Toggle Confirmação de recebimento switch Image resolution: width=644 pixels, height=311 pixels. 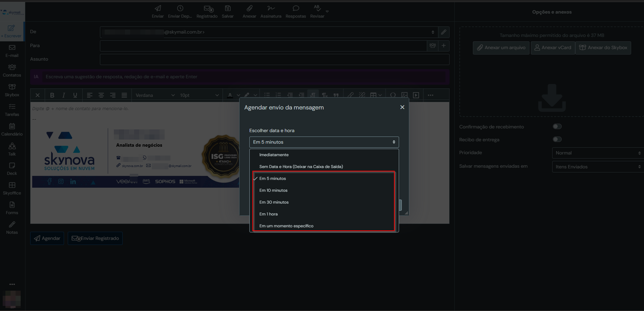(557, 126)
